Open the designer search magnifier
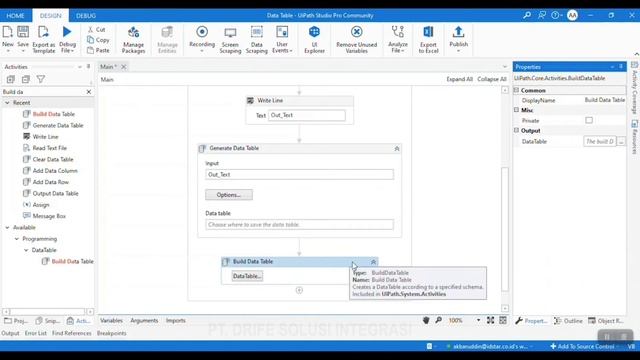The image size is (640, 360). 438,320
